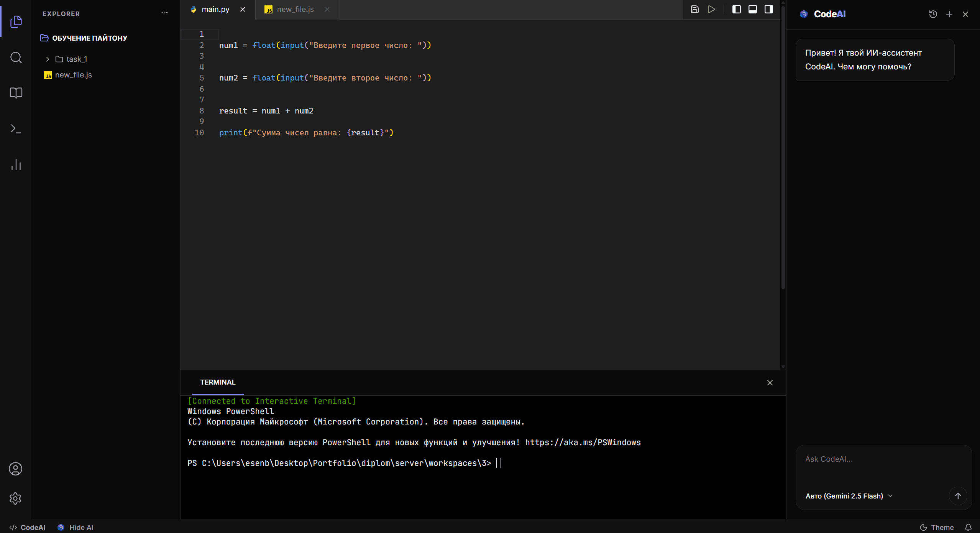Viewport: 980px width, 533px height.
Task: Close the CodeAI panel
Action: point(965,14)
